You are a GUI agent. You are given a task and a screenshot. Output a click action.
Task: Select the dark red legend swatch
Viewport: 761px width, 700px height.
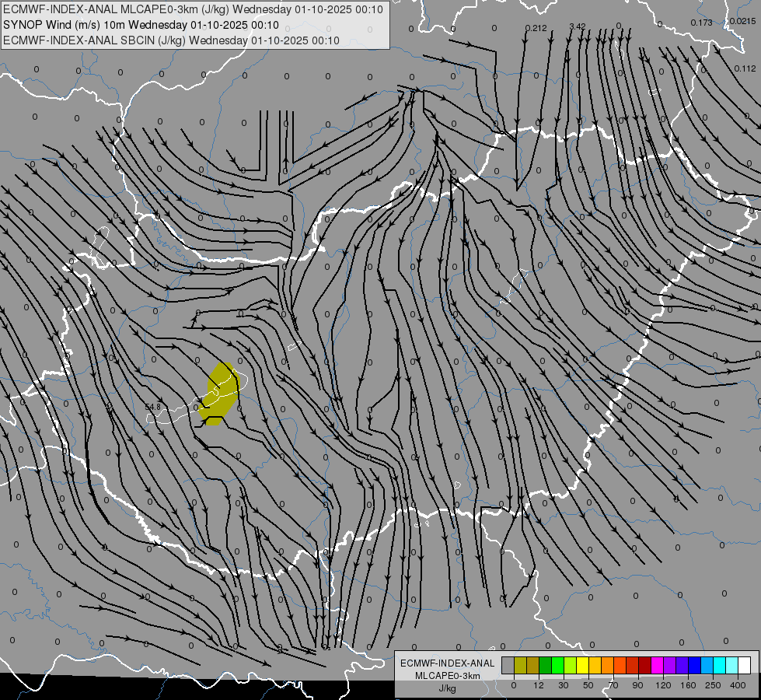click(645, 665)
